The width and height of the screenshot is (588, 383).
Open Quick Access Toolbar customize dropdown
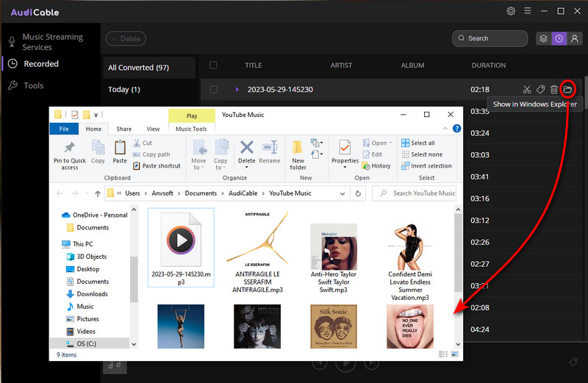(x=96, y=115)
